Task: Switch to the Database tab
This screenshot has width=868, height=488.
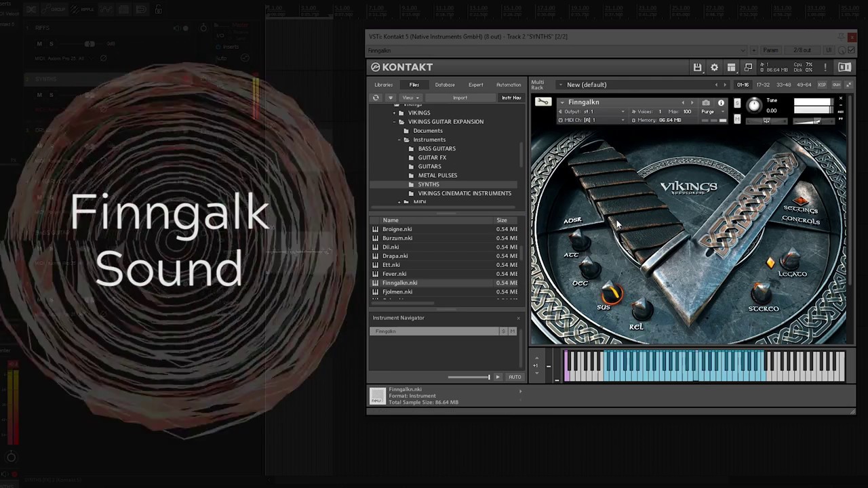Action: click(445, 85)
